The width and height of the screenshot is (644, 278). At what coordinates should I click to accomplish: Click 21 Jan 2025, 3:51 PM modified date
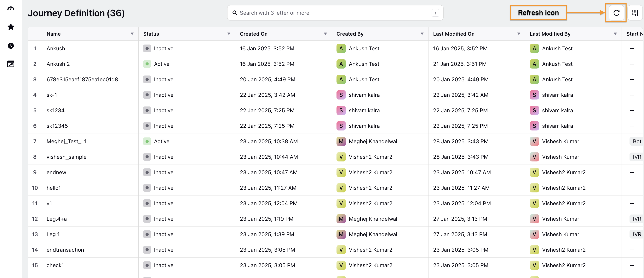tap(460, 64)
